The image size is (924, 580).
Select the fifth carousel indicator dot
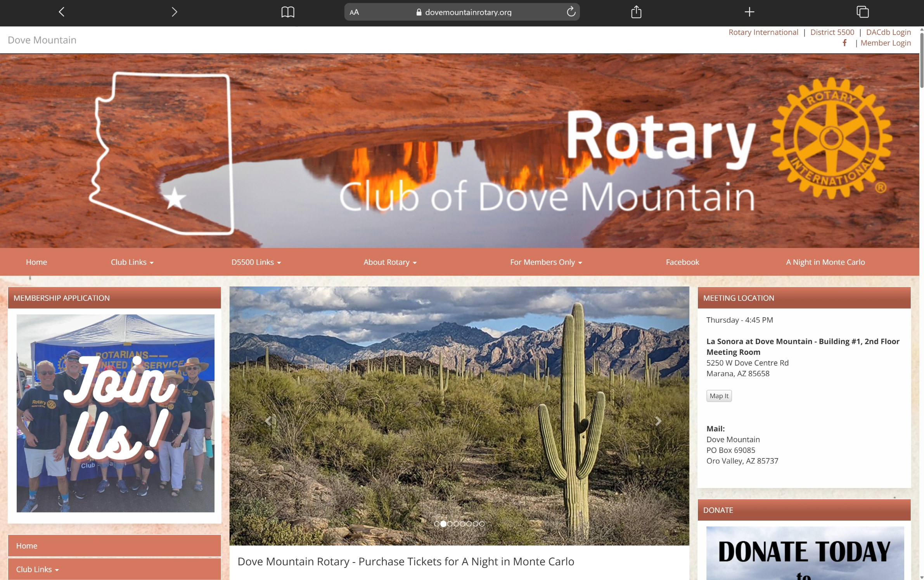(462, 524)
